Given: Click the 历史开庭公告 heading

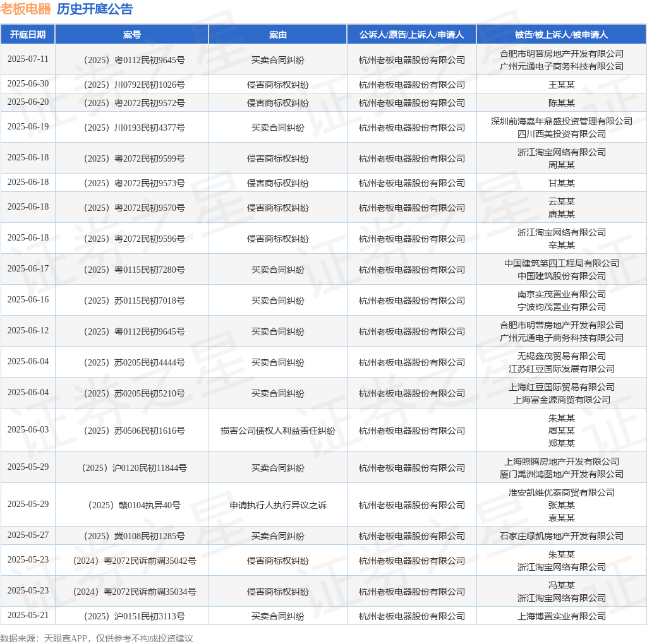Looking at the screenshot, I should click(95, 9).
